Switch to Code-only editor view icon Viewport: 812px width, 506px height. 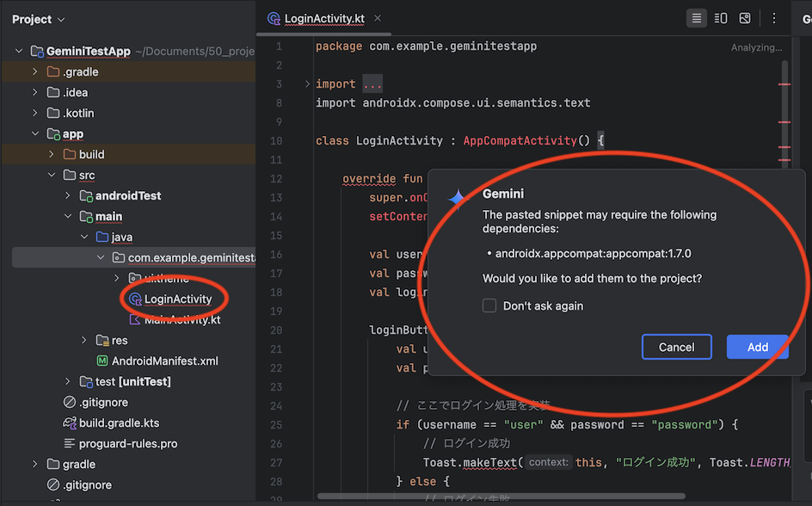pos(697,19)
